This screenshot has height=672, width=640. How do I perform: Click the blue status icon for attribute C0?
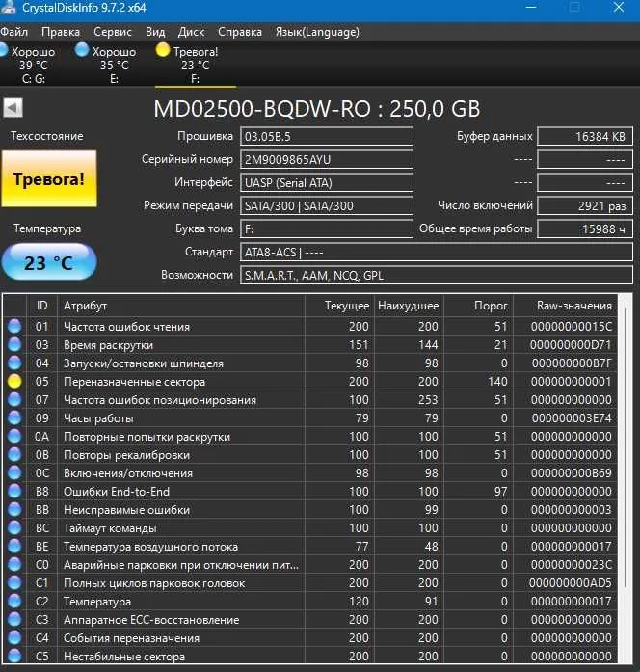coord(14,564)
